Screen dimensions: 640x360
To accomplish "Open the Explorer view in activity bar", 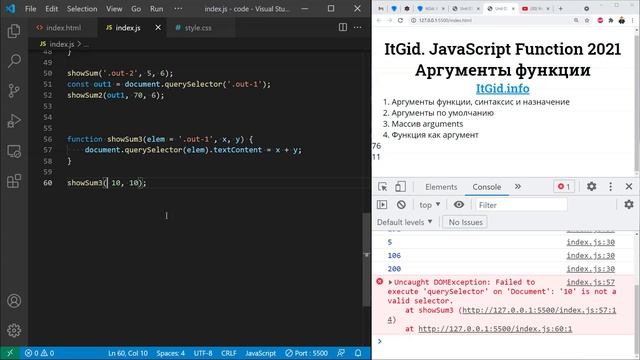I will [14, 31].
